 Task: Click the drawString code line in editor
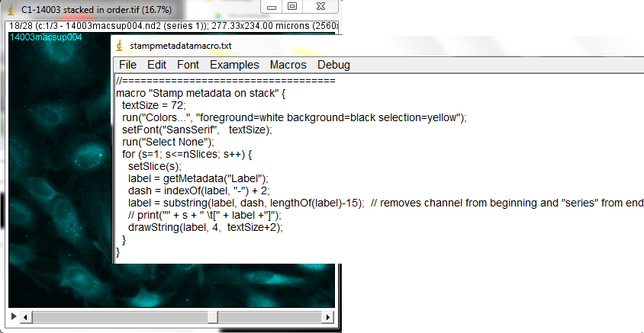(205, 227)
